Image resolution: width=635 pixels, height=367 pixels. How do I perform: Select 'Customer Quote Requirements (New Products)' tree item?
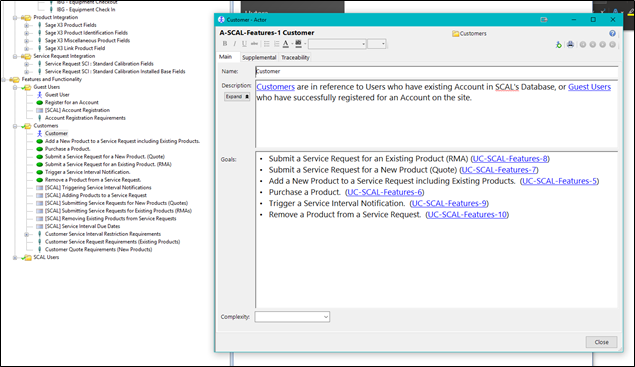pyautogui.click(x=98, y=250)
